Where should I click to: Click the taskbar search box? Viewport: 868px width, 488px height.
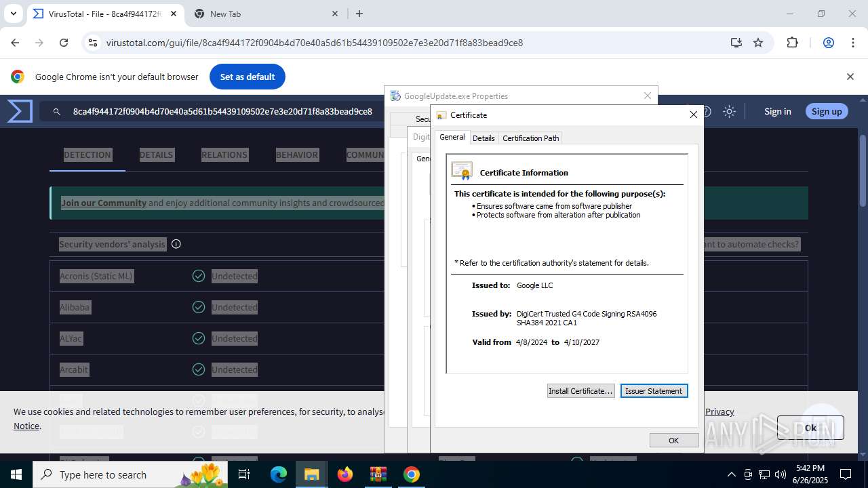pos(132,474)
